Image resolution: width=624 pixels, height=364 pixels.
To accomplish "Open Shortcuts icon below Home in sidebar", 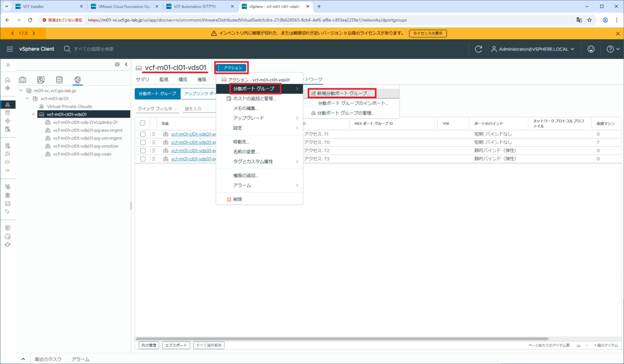I will click(x=7, y=88).
